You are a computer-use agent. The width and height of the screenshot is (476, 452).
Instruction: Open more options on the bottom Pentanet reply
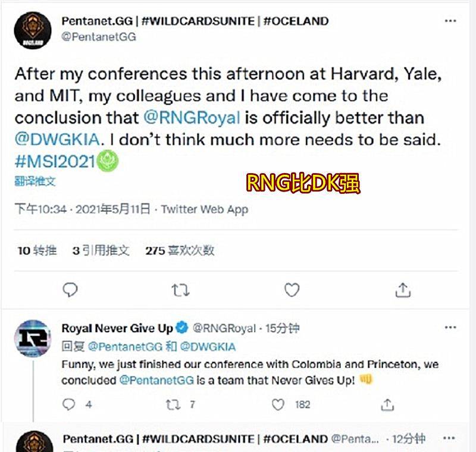point(450,439)
